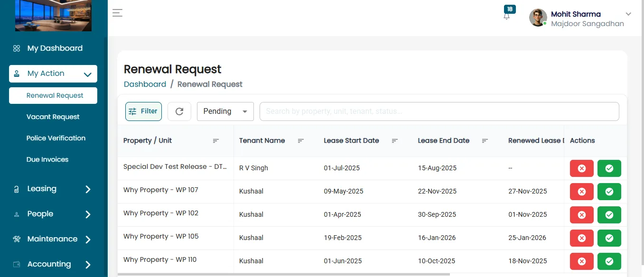644x277 pixels.
Task: Sort by Lease End Date column icon
Action: tap(485, 141)
